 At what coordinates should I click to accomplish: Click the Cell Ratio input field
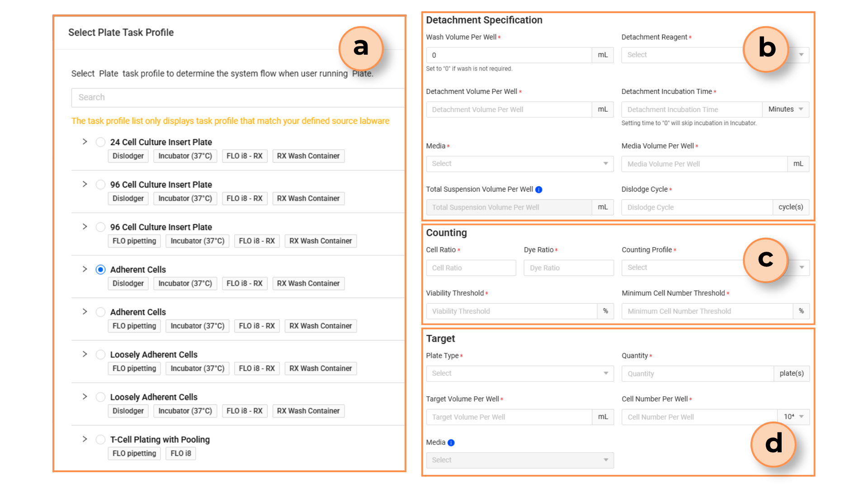pos(471,268)
